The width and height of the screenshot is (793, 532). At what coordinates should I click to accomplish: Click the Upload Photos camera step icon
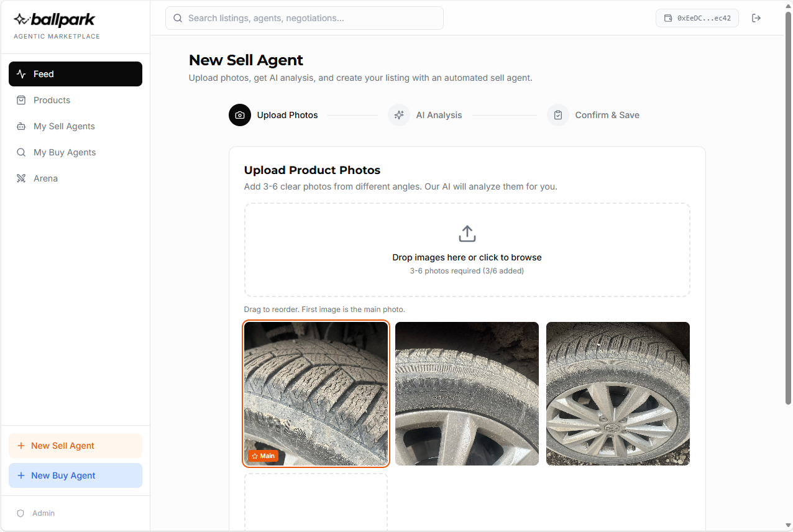(240, 115)
